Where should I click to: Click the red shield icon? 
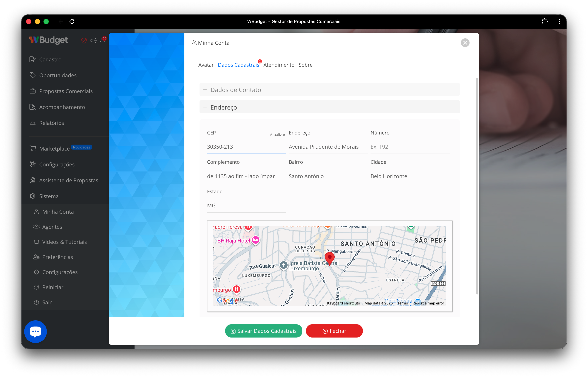pyautogui.click(x=84, y=41)
